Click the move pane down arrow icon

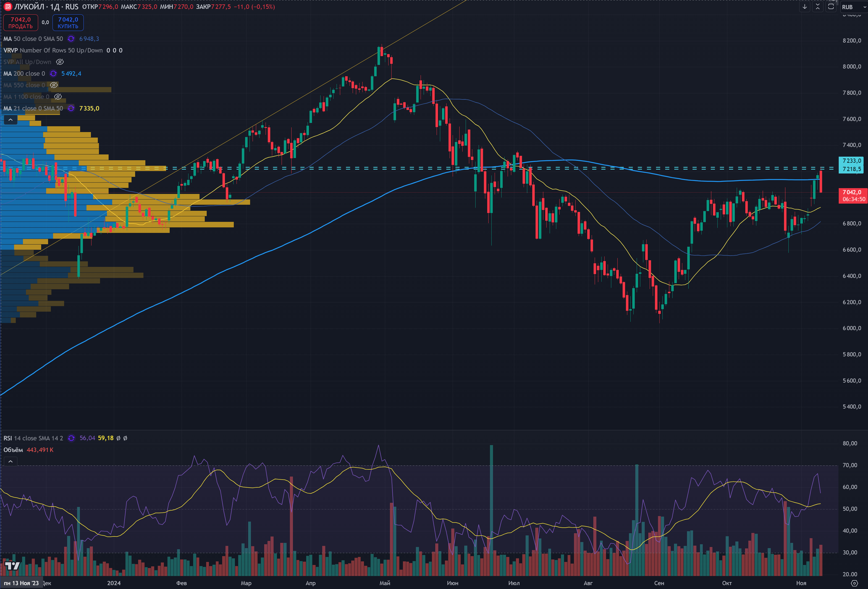tap(804, 7)
